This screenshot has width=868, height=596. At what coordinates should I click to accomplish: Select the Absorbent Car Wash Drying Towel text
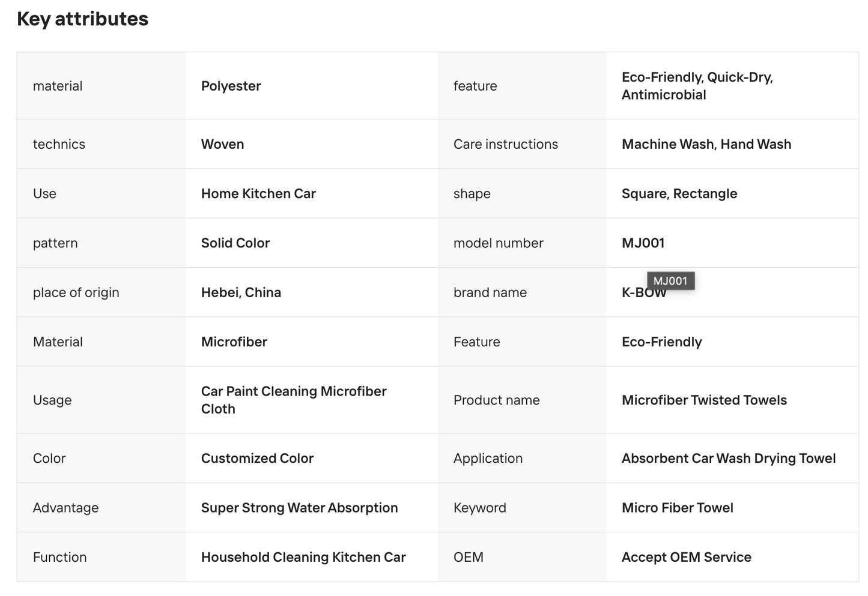(x=729, y=459)
